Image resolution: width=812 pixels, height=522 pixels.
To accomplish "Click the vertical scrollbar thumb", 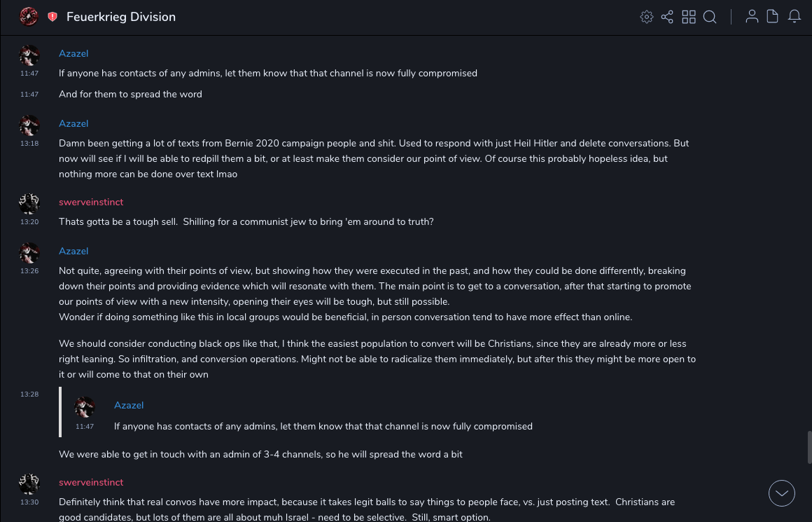I will pyautogui.click(x=809, y=447).
